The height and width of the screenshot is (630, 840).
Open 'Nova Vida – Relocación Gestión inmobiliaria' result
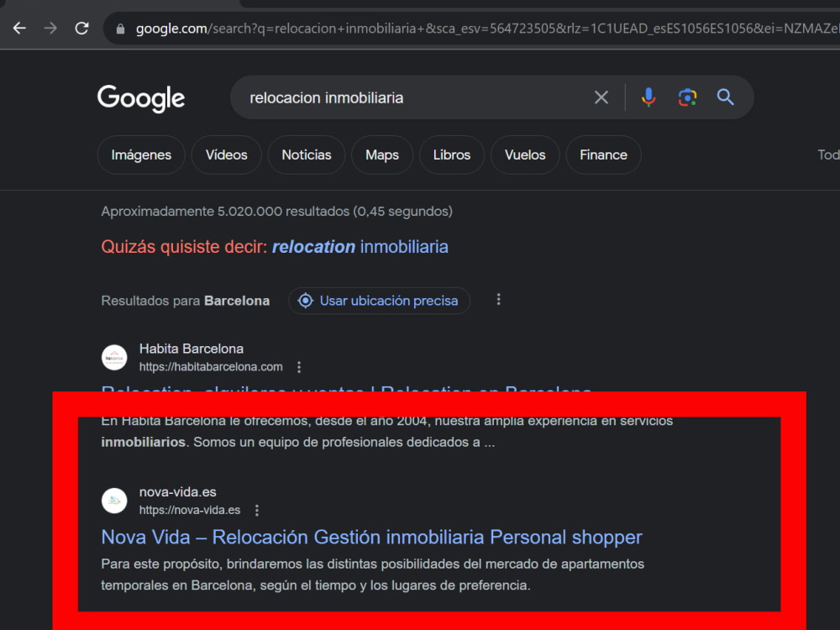pyautogui.click(x=371, y=538)
